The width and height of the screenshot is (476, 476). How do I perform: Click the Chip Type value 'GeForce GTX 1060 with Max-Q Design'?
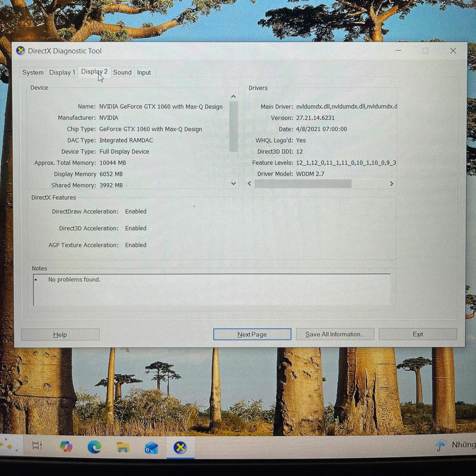[151, 129]
